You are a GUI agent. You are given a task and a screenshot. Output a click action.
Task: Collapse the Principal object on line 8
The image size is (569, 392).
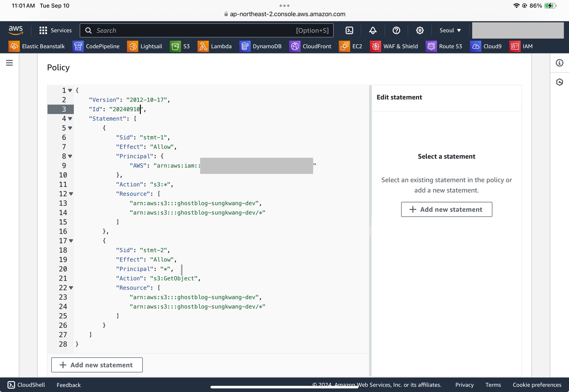(70, 156)
